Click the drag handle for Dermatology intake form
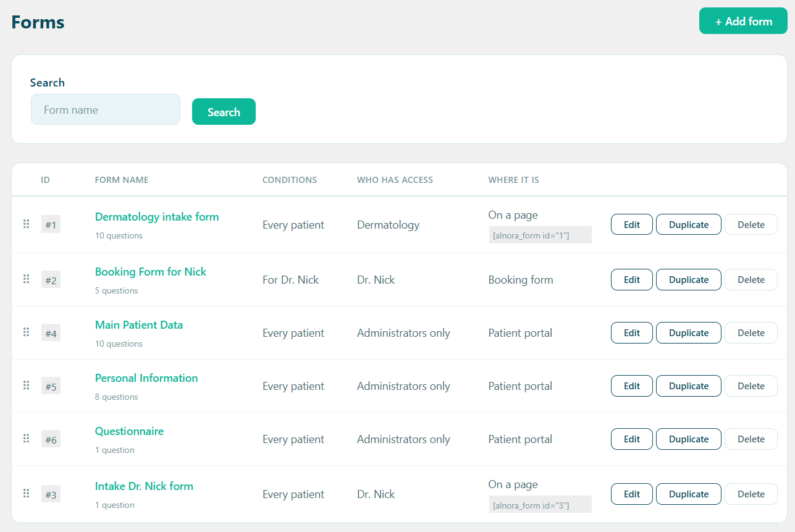 click(26, 224)
